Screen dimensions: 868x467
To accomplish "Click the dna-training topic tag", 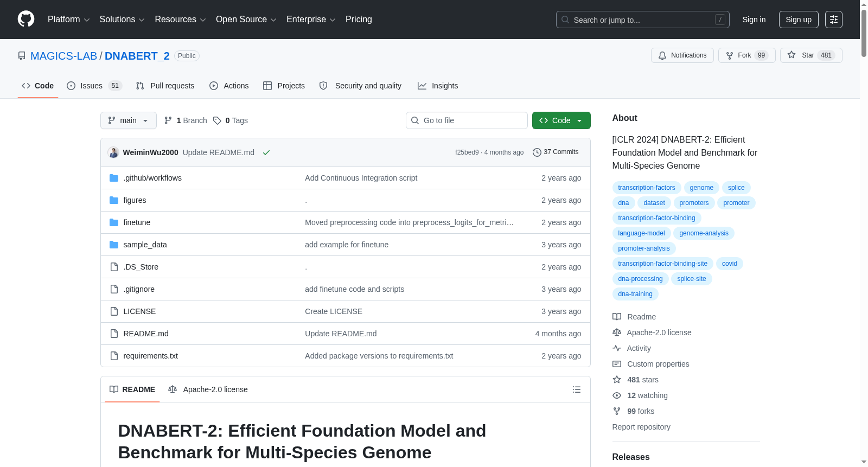I will [635, 294].
